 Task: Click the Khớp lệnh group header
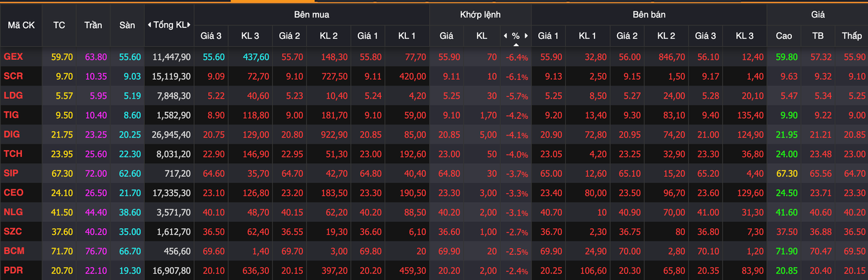[x=480, y=14]
